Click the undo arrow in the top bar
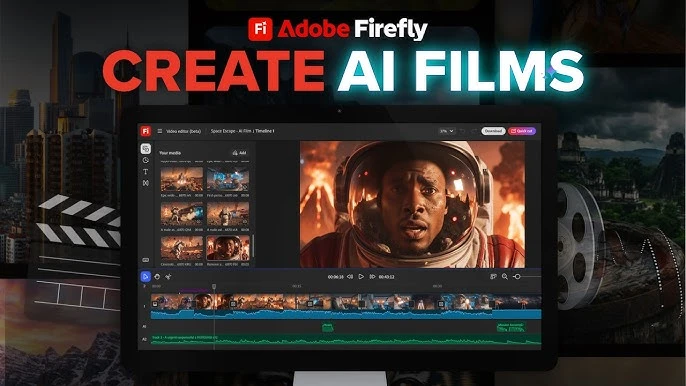Viewport: 686px width, 386px height. [x=463, y=131]
